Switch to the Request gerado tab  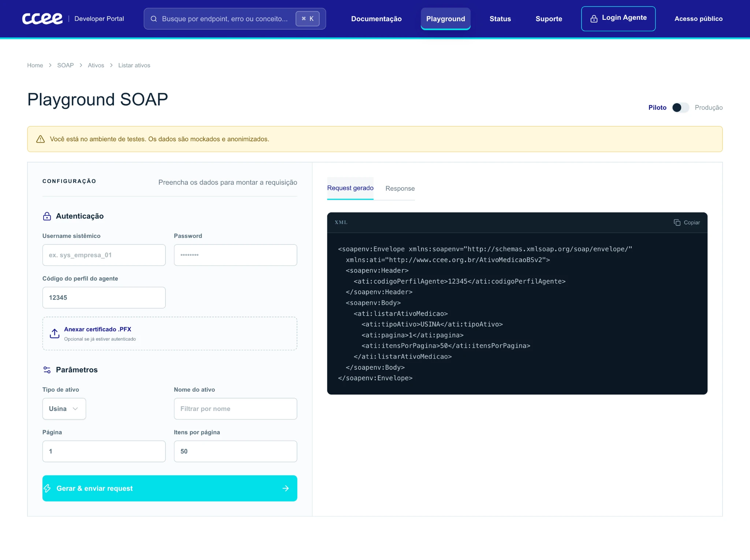tap(350, 188)
